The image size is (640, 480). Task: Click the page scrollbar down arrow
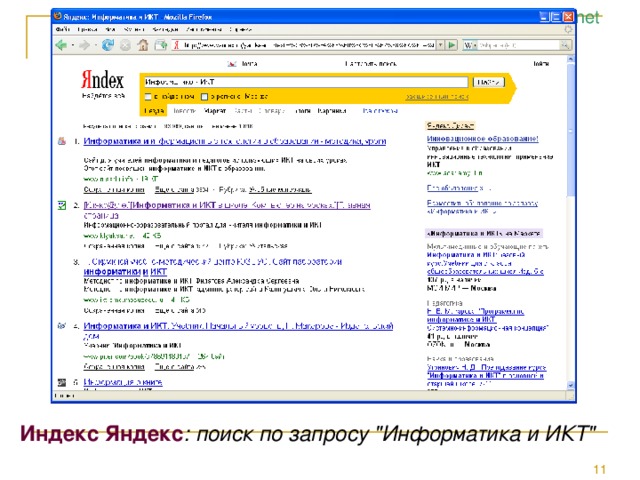tap(570, 385)
